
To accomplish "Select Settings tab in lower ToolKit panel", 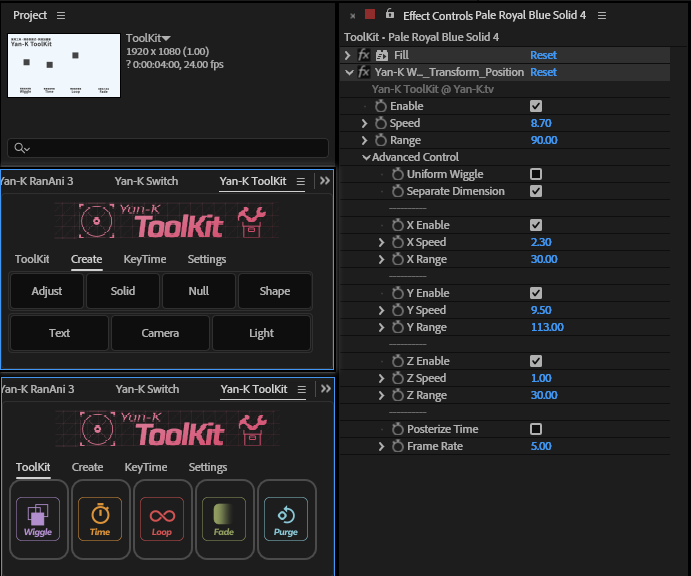I will [x=208, y=467].
